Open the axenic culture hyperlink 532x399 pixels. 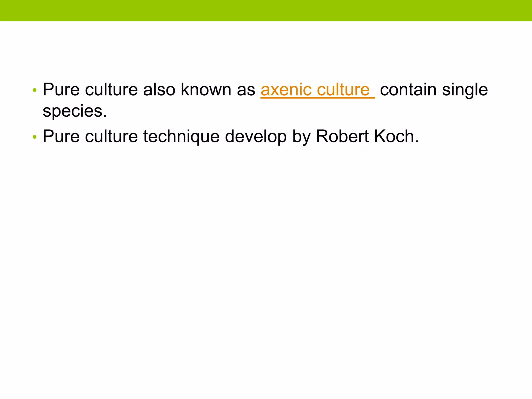317,90
